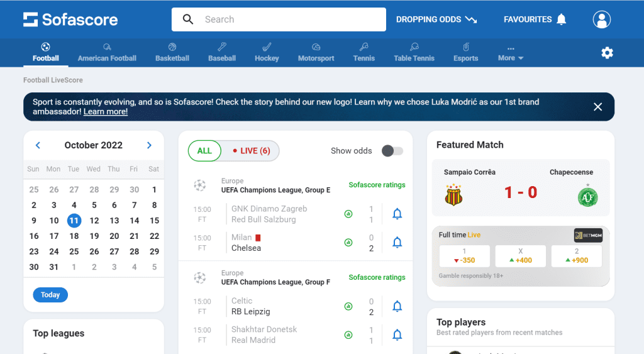Select October 20 in calendar
The image size is (644, 354).
click(114, 236)
